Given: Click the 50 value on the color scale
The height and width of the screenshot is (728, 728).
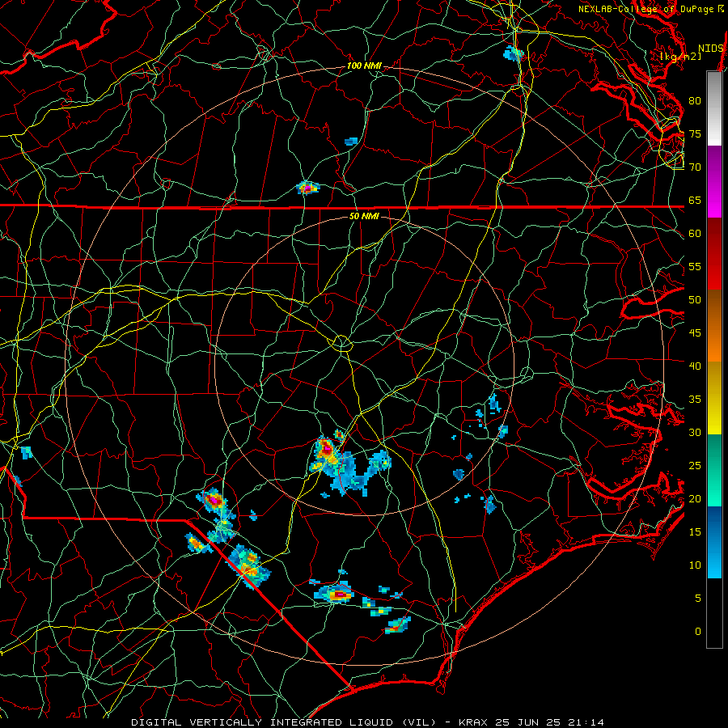Looking at the screenshot, I should click(695, 299).
